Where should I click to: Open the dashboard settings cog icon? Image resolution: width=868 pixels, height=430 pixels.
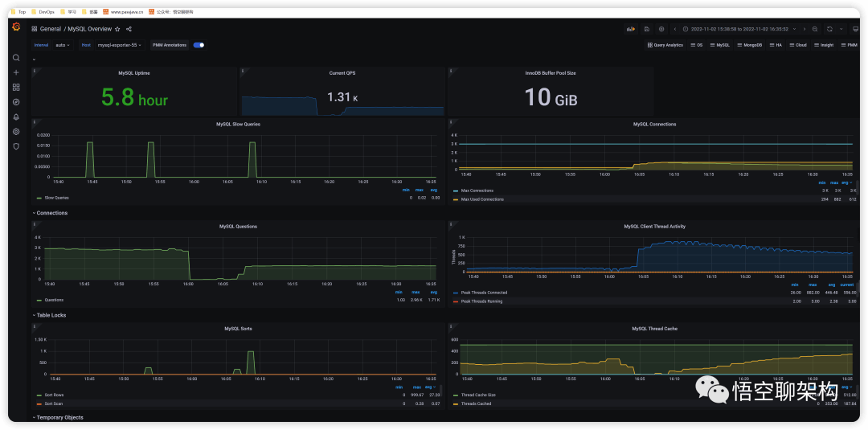661,29
